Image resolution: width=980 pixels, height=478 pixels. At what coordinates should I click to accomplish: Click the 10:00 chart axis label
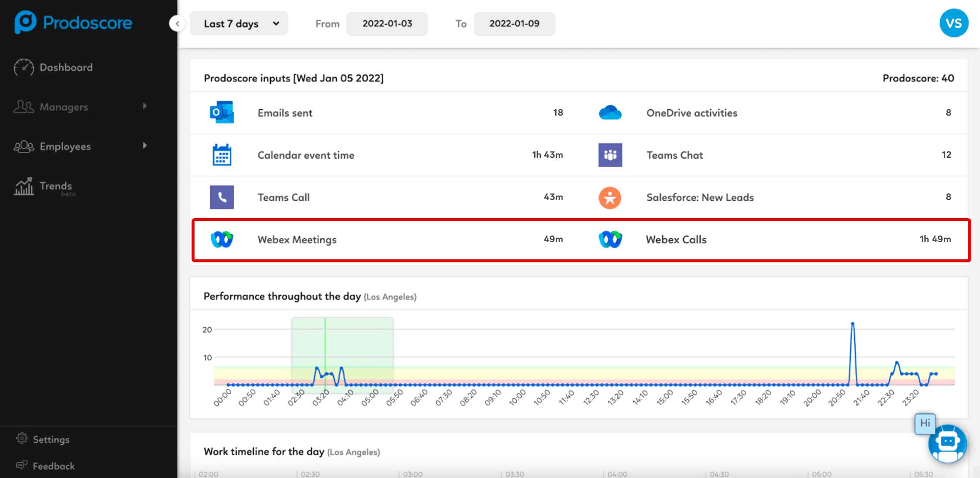coord(517,397)
